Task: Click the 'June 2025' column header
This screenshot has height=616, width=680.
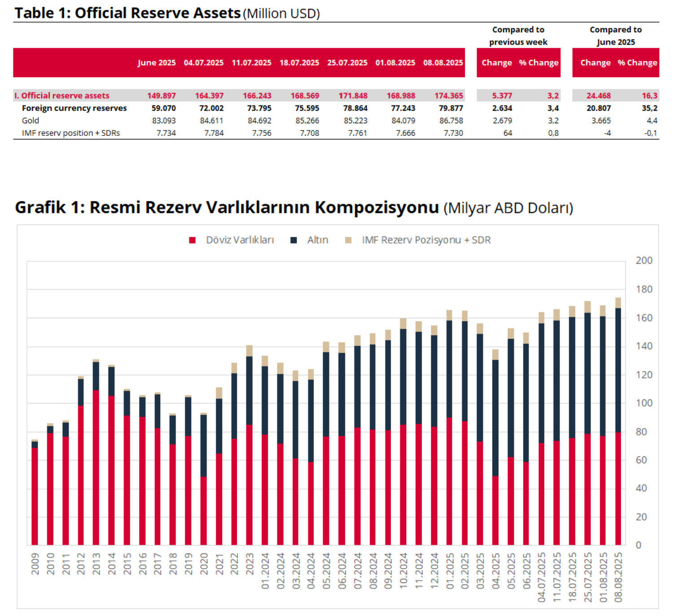Action: click(x=157, y=63)
